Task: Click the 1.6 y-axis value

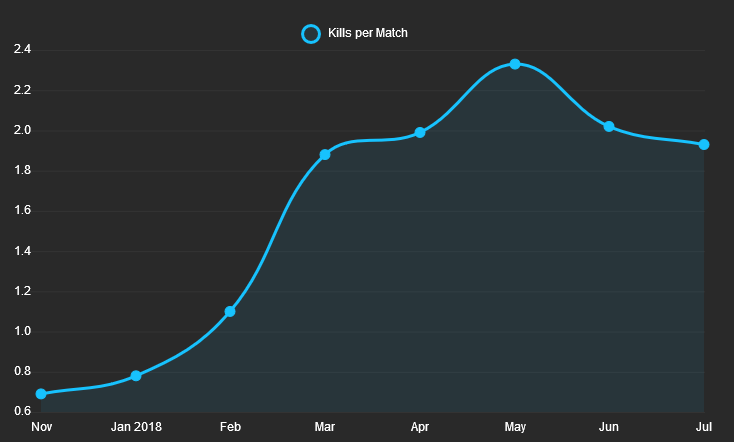Action: (22, 210)
